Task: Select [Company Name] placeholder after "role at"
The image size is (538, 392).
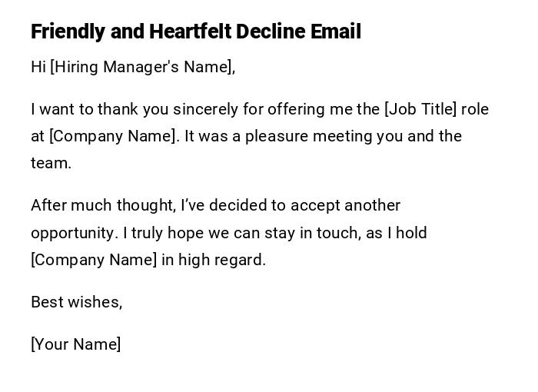Action: [x=113, y=136]
